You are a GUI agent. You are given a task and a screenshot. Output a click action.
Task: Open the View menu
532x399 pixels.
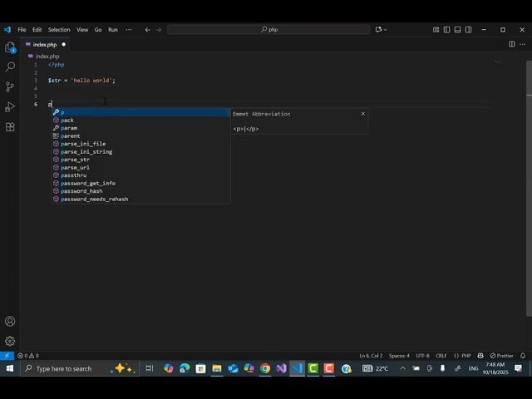click(82, 30)
